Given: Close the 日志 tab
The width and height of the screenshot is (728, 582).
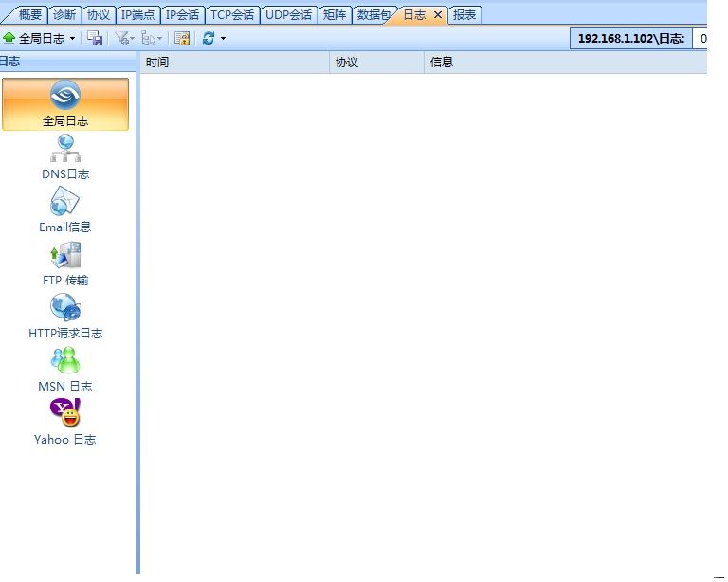Looking at the screenshot, I should (x=438, y=15).
